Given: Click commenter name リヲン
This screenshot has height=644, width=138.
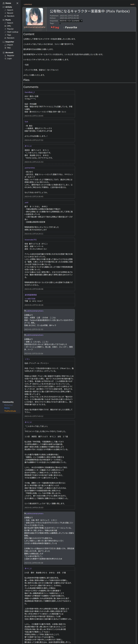Looking at the screenshot, I should (27, 359).
